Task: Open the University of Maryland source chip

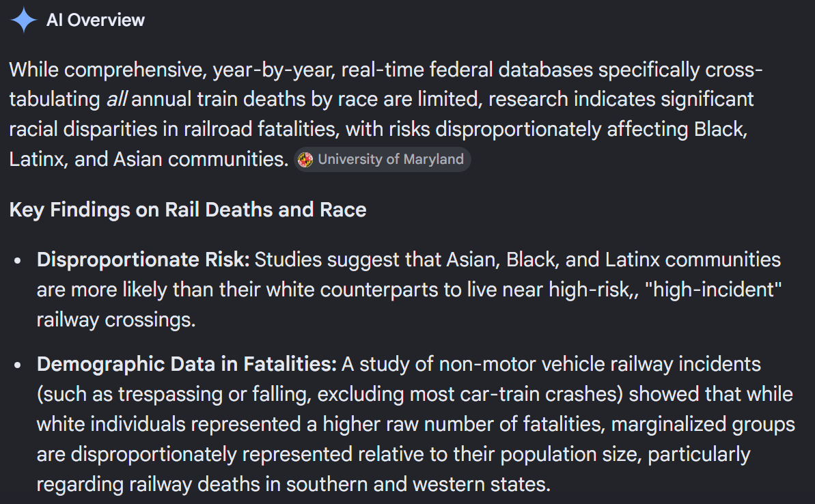Action: [383, 160]
